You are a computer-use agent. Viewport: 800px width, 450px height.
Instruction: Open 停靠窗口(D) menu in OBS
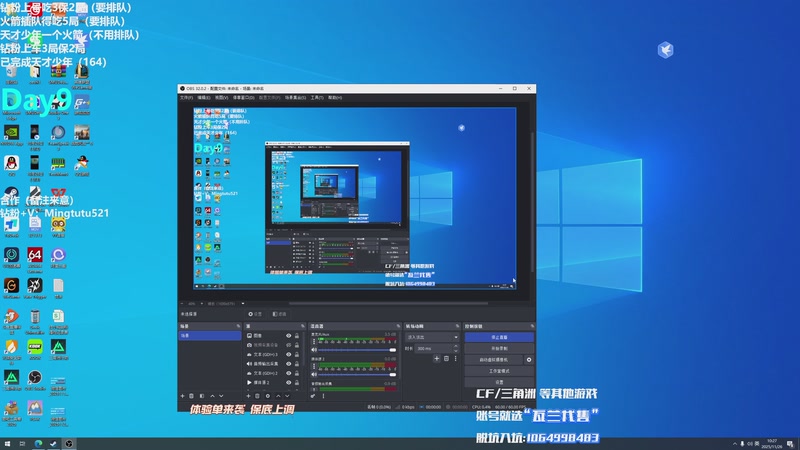pos(243,97)
